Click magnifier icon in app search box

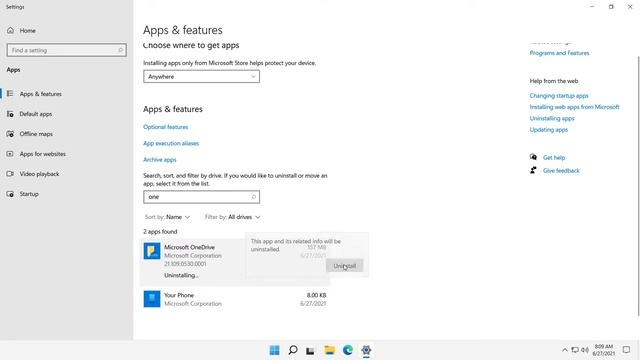point(253,197)
